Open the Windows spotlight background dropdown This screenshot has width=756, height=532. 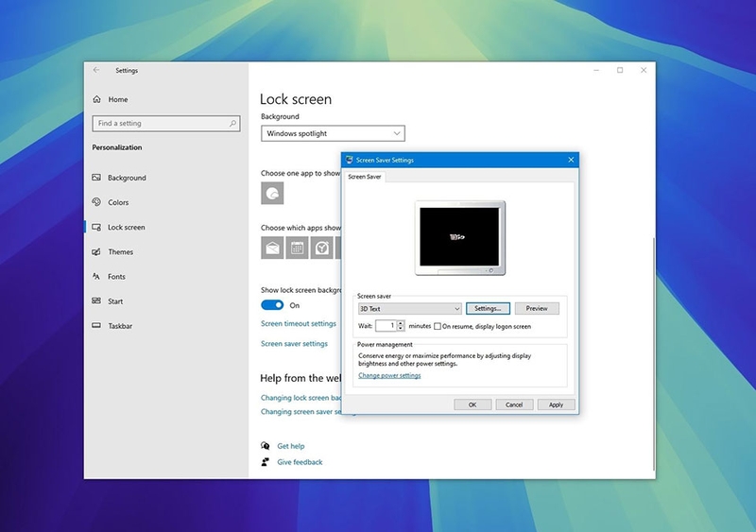pyautogui.click(x=333, y=133)
